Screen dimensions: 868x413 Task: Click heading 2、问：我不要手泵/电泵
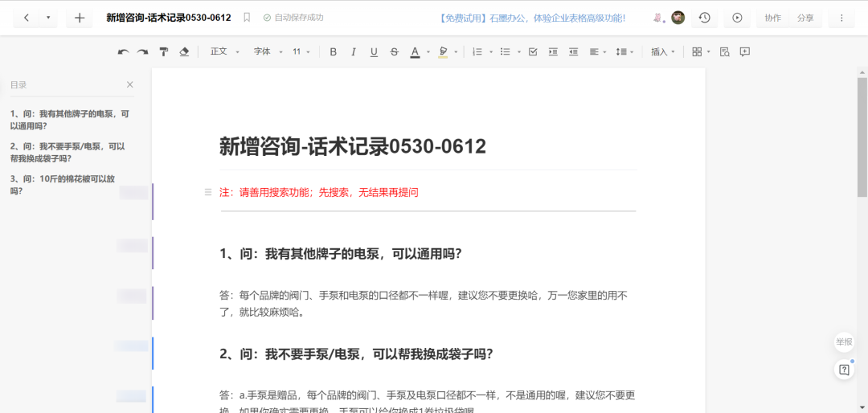357,354
